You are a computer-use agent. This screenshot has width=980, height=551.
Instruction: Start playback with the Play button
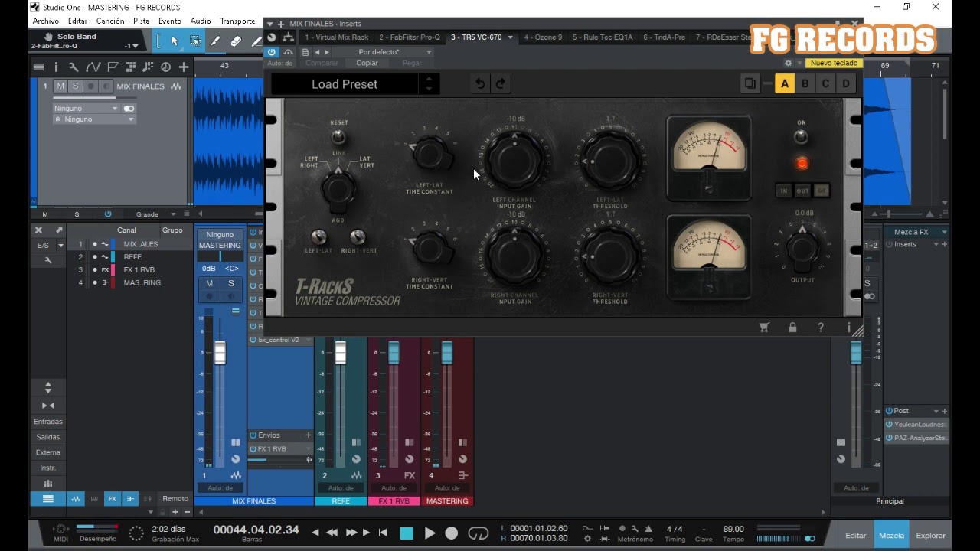[x=430, y=533]
